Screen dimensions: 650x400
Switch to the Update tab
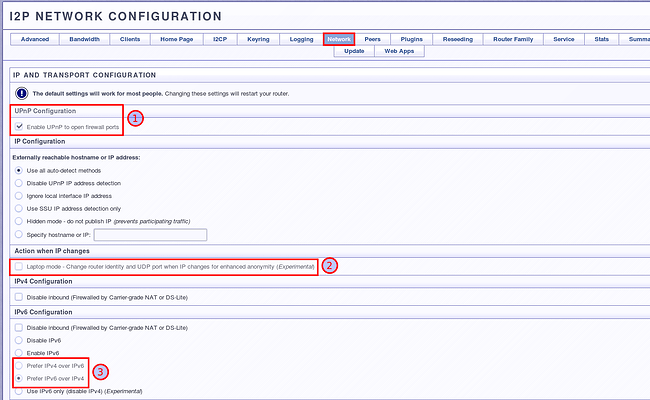coord(354,51)
